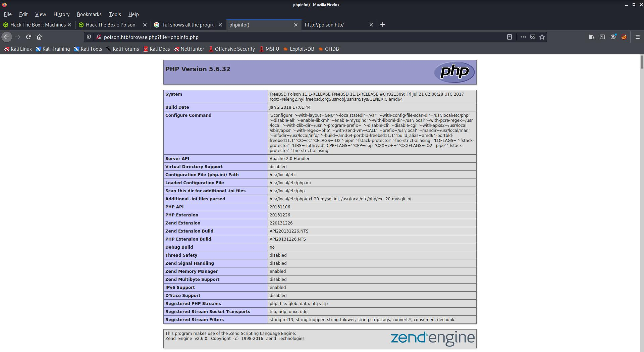This screenshot has width=644, height=352.
Task: Close the phpinfo() tab
Action: pyautogui.click(x=296, y=25)
